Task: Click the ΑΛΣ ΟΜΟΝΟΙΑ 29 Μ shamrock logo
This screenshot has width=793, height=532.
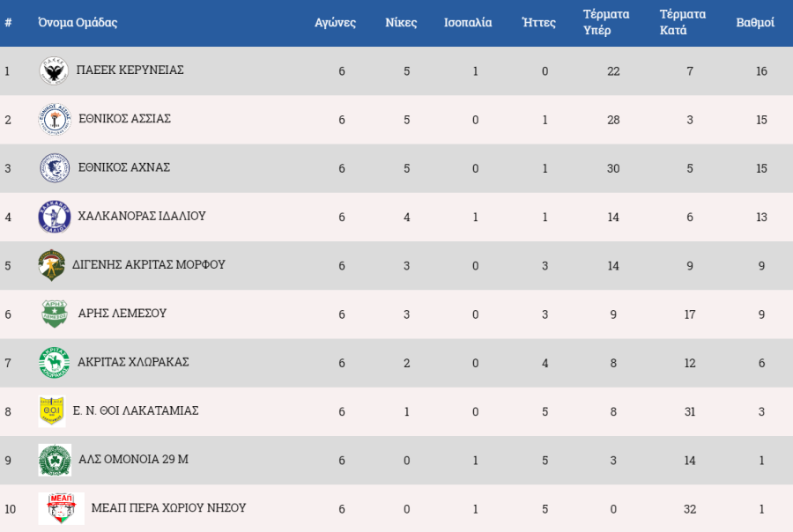Action: (x=55, y=460)
